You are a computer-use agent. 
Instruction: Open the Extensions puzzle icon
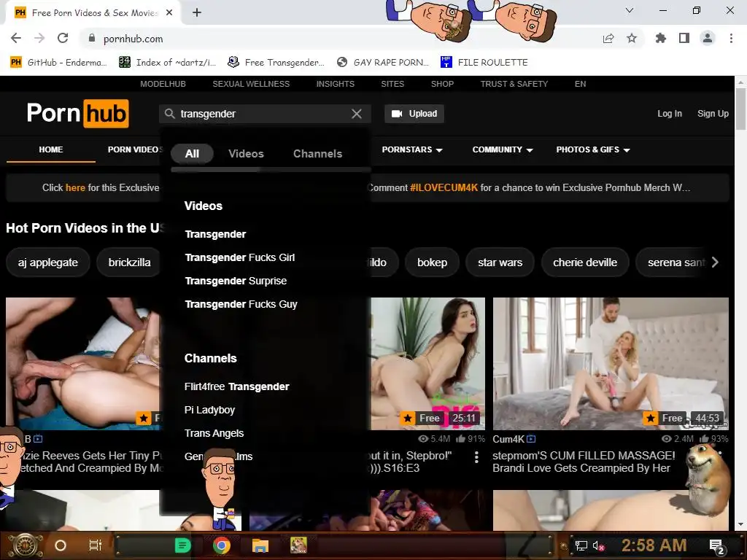(x=661, y=38)
